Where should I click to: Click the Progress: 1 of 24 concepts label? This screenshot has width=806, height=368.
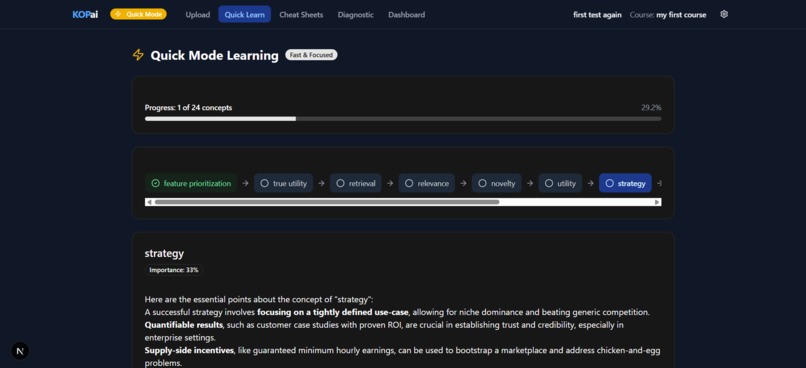point(188,108)
